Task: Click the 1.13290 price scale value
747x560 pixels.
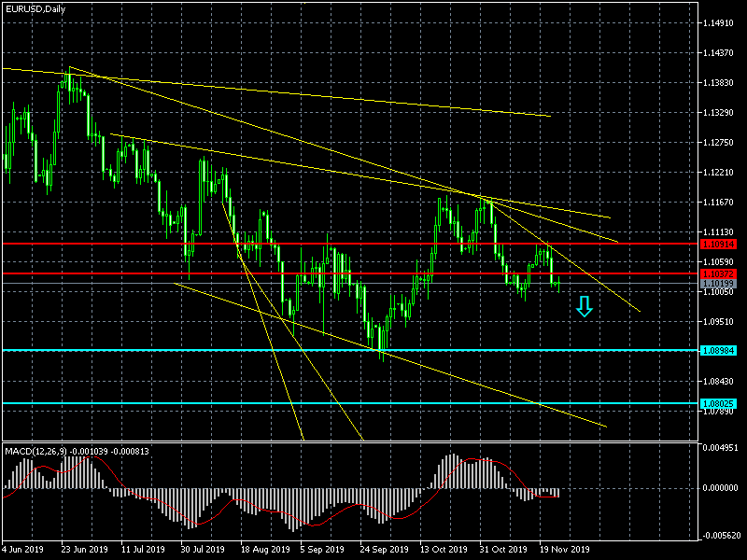Action: (718, 113)
